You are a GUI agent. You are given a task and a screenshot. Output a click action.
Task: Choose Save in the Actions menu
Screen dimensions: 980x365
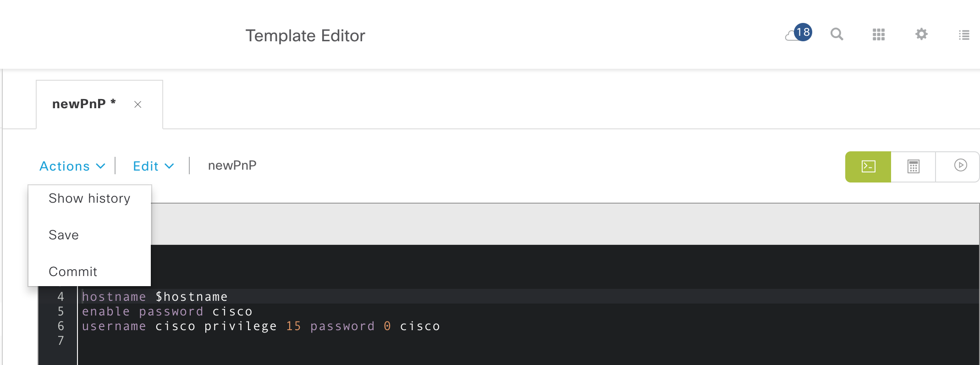(64, 235)
